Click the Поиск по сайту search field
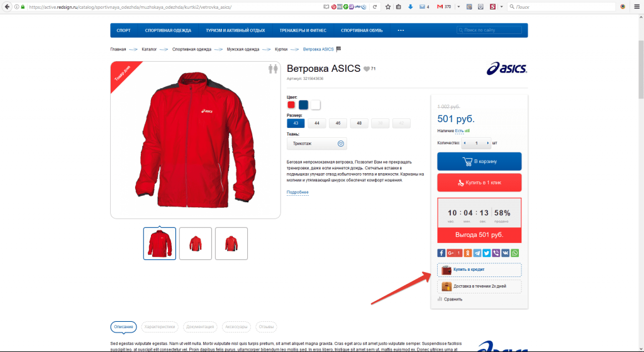This screenshot has height=352, width=644. coord(489,30)
